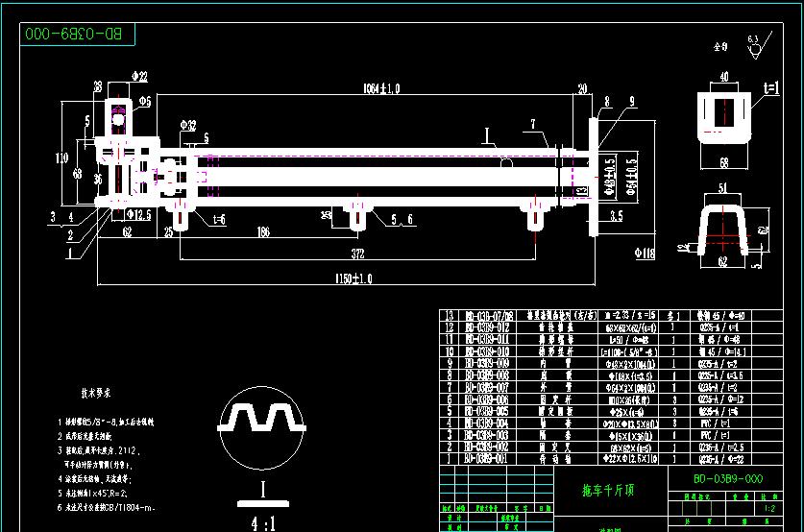Click the 1:2 scale cell in title block
804x532 pixels.
766,510
